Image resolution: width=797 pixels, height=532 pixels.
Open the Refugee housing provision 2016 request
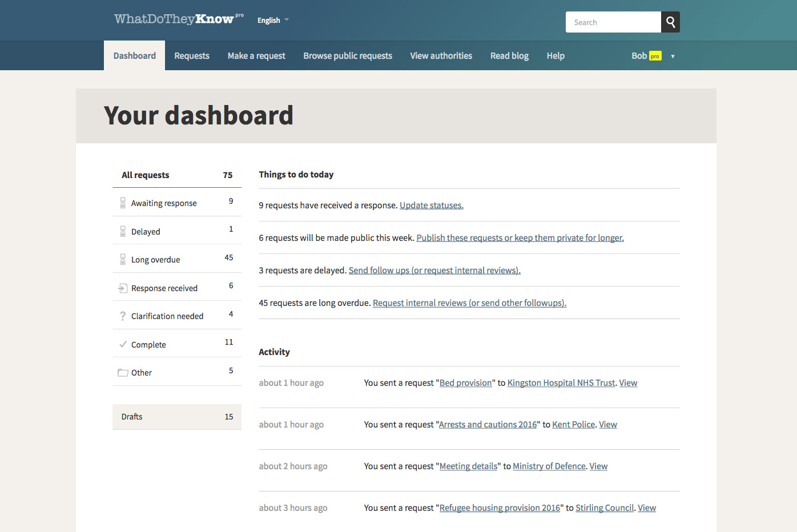(500, 508)
